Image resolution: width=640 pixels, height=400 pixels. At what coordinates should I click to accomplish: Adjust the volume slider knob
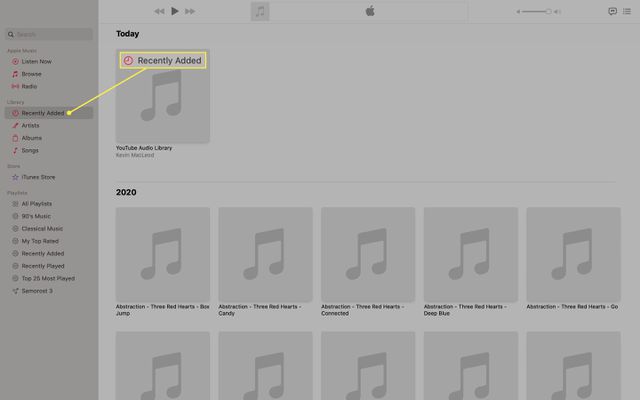coord(549,11)
